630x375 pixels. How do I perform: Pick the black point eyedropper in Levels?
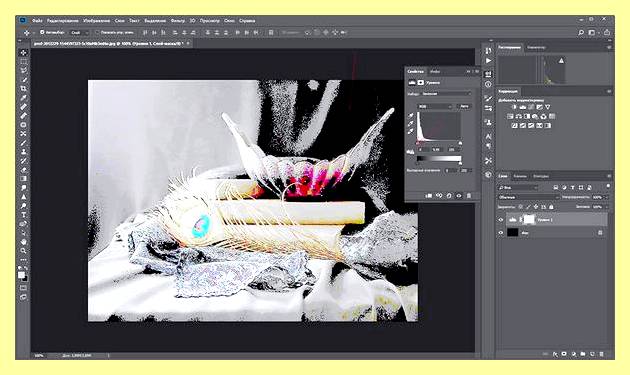point(411,116)
